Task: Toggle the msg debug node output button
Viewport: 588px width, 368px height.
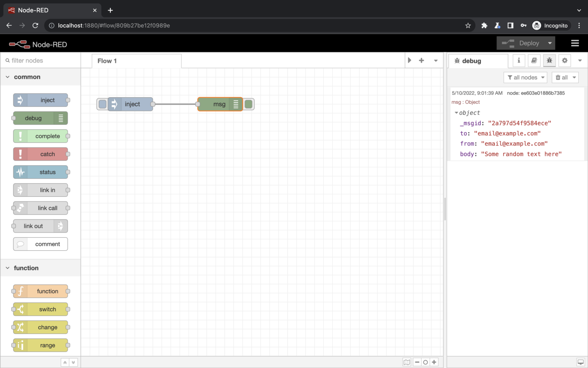Action: 249,104
